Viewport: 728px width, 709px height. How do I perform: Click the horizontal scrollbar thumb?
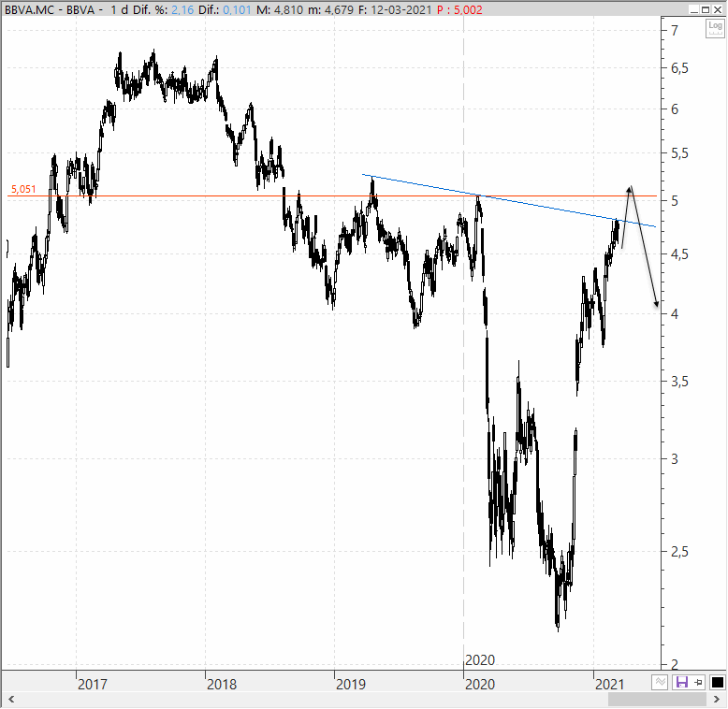(x=657, y=700)
